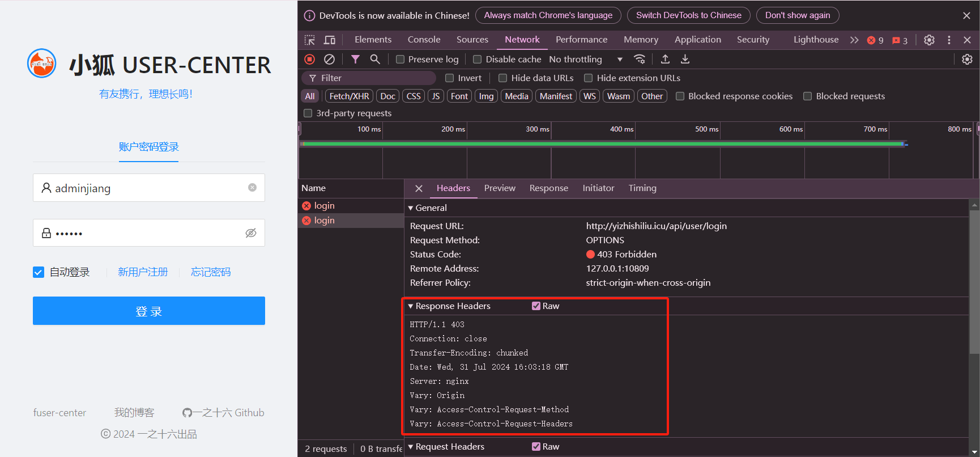
Task: Close the DevTools panel
Action: click(967, 40)
